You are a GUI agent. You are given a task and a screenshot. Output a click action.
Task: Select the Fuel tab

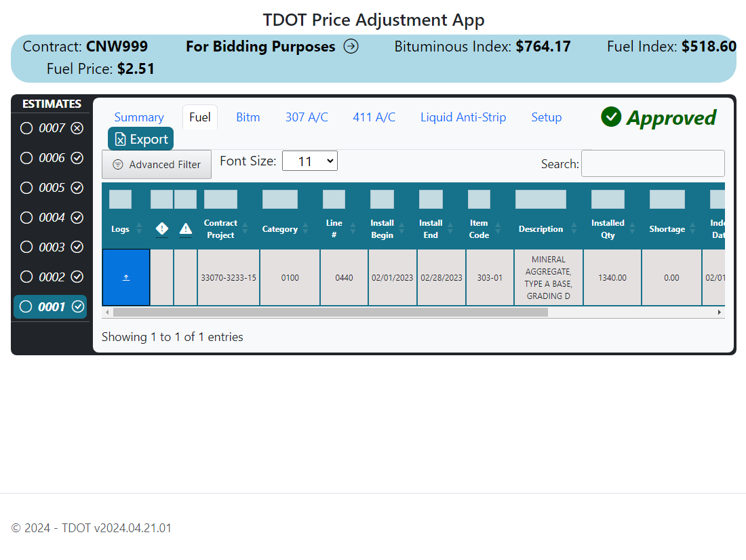(x=200, y=117)
